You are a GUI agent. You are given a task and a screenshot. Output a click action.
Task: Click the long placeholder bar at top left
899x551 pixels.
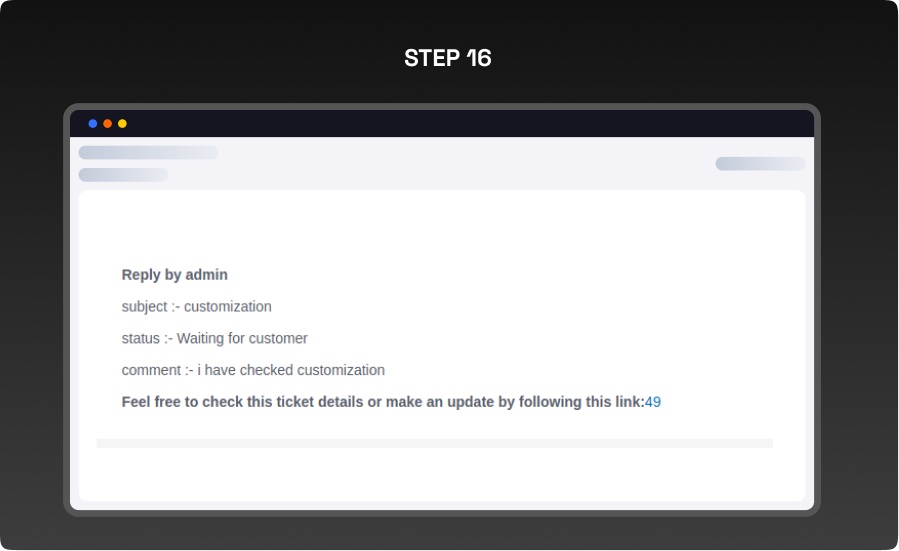(x=148, y=153)
